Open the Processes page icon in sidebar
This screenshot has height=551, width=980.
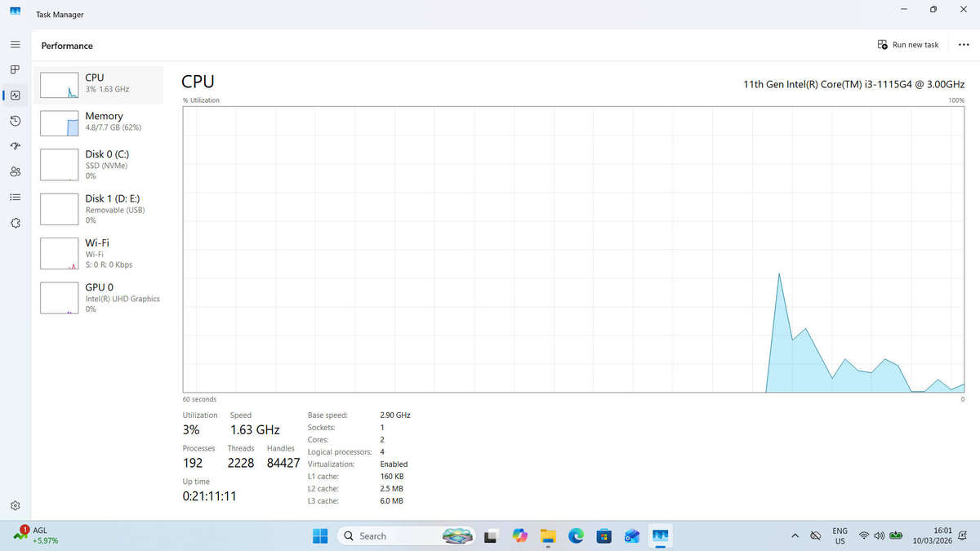[x=15, y=69]
